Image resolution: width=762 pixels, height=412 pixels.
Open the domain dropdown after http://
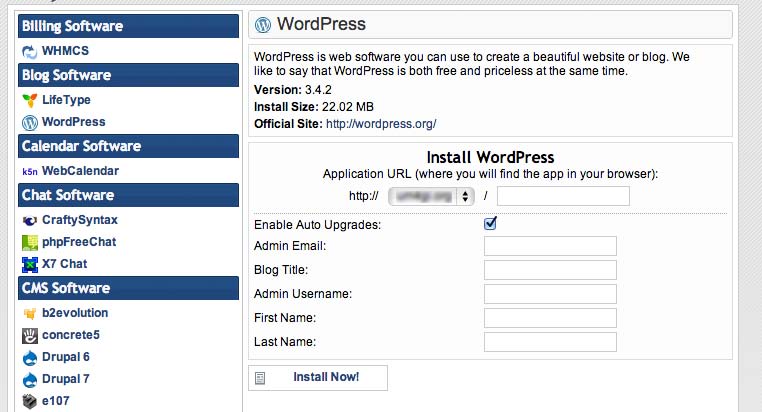pos(431,196)
